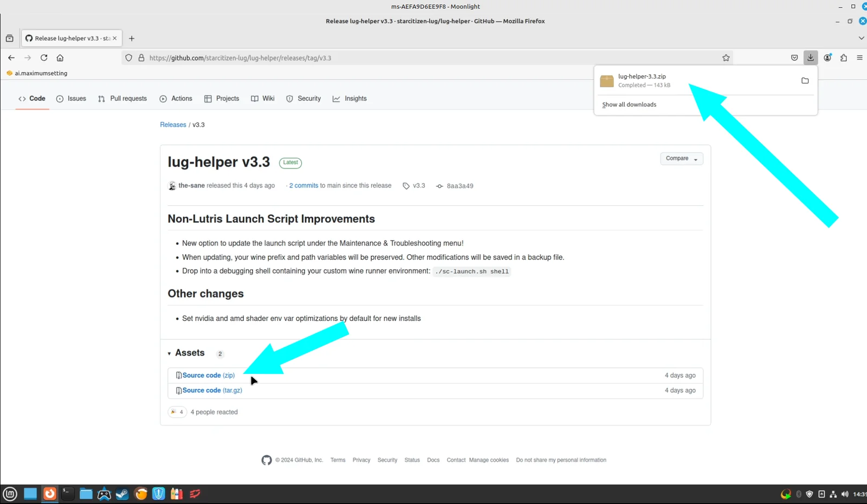Click the GitHub logo in the footer
867x504 pixels.
267,460
